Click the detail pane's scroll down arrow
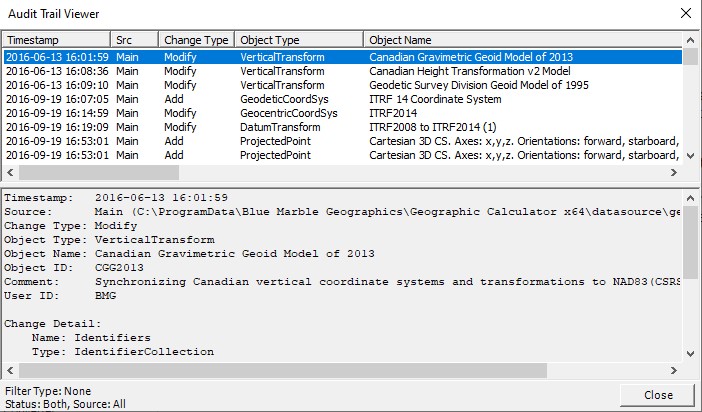Screen dimensions: 702x412 pyautogui.click(x=690, y=354)
